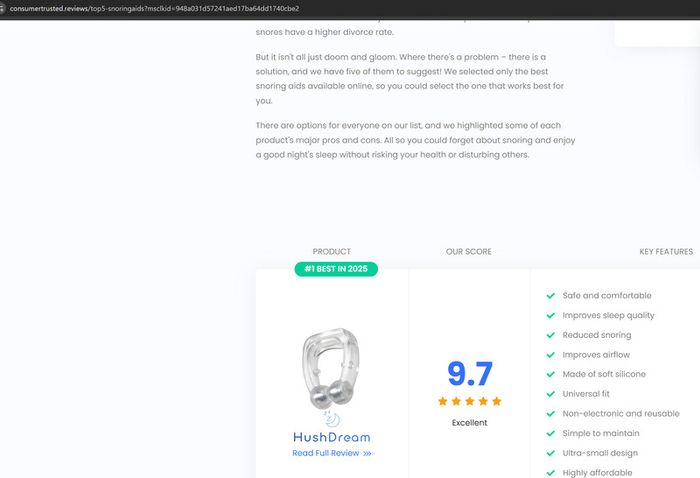Click the OUR SCORE column header
This screenshot has height=478, width=700.
(x=469, y=252)
